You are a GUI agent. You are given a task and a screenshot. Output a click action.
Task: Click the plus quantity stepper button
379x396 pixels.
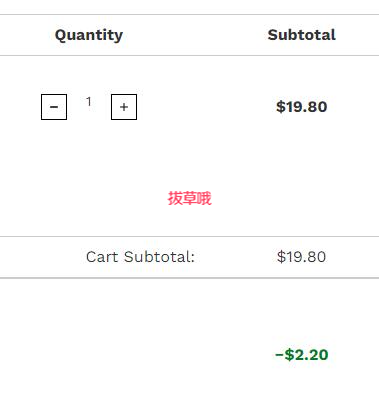click(x=124, y=107)
